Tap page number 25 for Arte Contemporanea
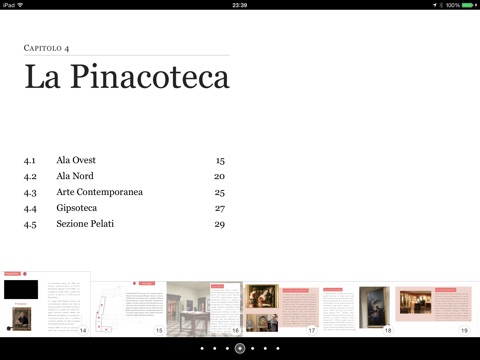The height and width of the screenshot is (360, 480). (x=220, y=193)
